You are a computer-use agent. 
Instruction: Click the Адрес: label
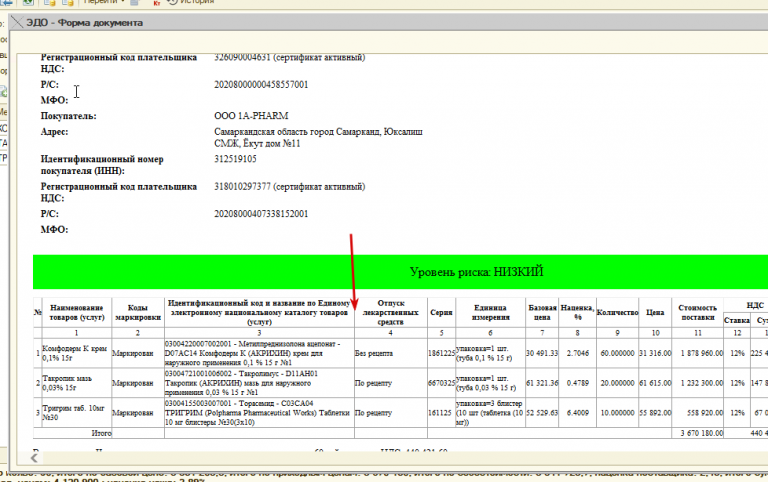(54, 132)
